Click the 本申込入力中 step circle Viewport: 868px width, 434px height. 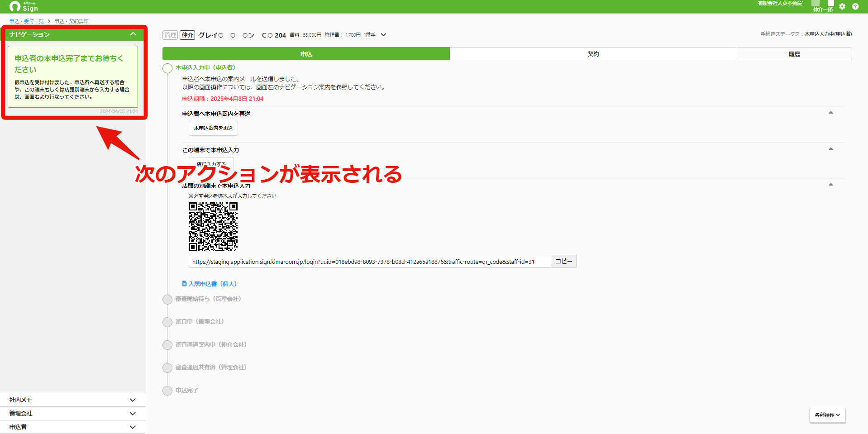(167, 68)
